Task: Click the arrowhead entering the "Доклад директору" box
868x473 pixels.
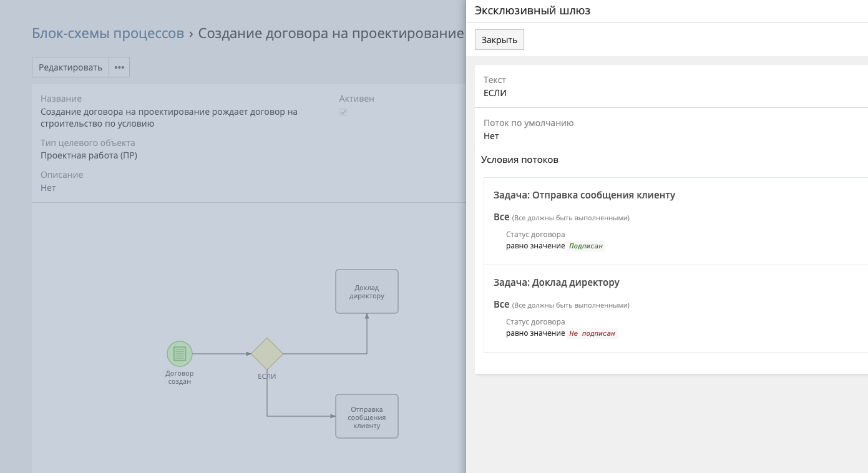Action: [367, 317]
